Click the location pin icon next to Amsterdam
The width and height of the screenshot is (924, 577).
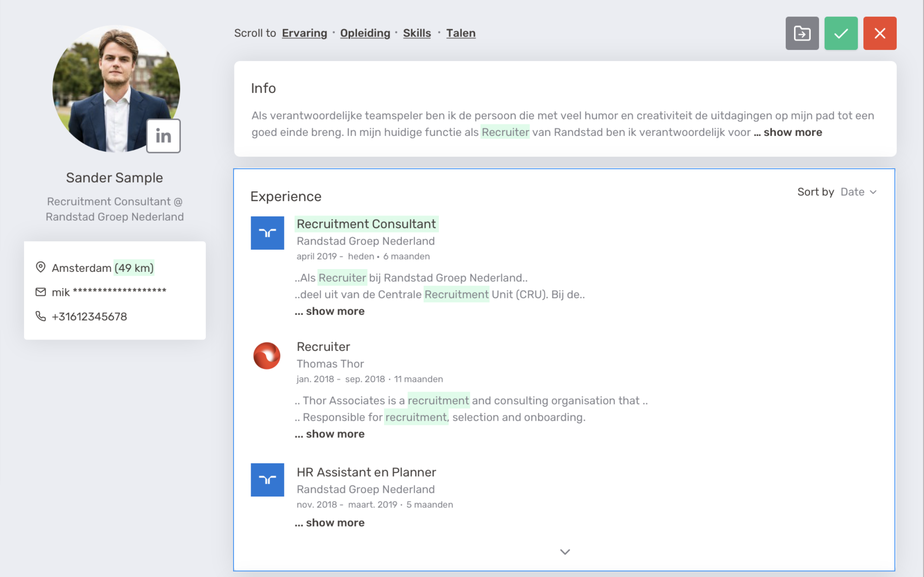[x=41, y=267]
